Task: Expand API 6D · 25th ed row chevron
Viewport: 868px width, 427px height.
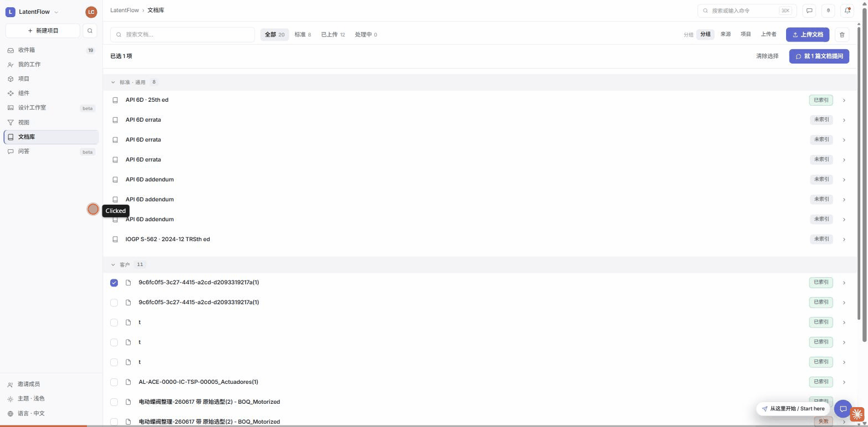Action: 844,100
